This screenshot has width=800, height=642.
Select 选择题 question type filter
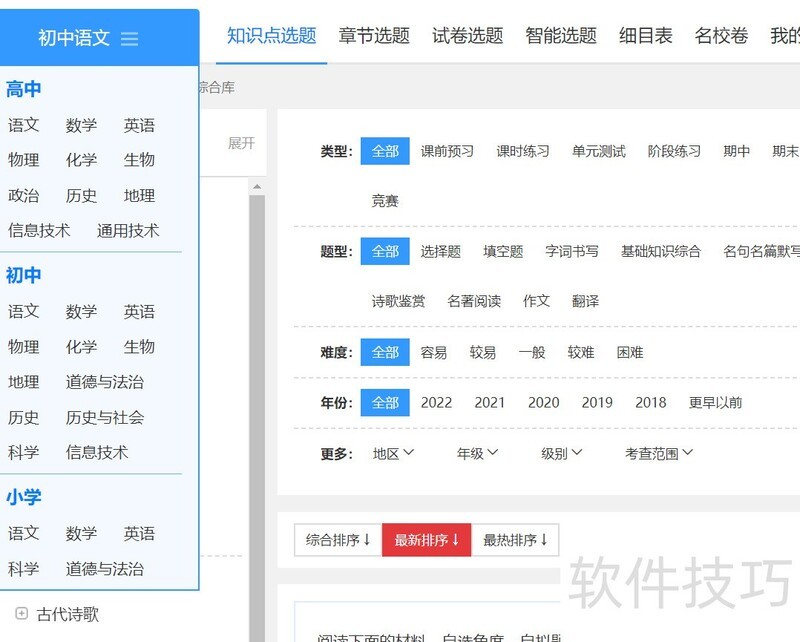(440, 251)
